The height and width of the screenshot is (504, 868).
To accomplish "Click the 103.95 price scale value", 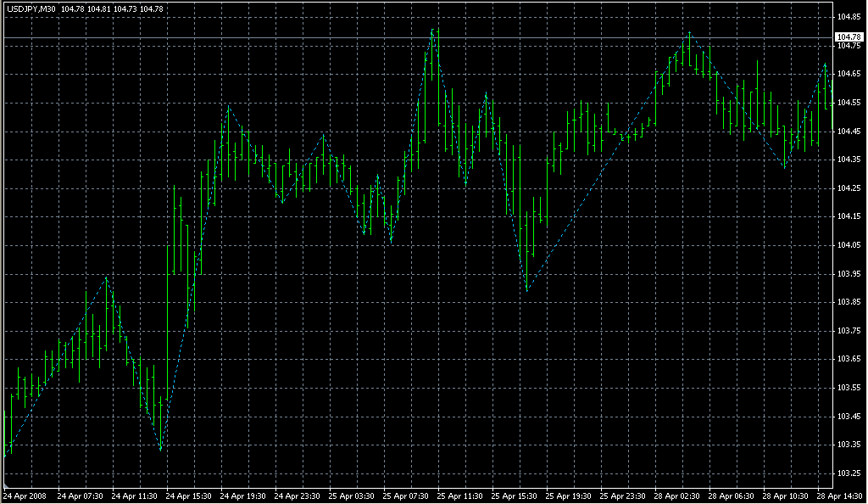I will coord(849,274).
